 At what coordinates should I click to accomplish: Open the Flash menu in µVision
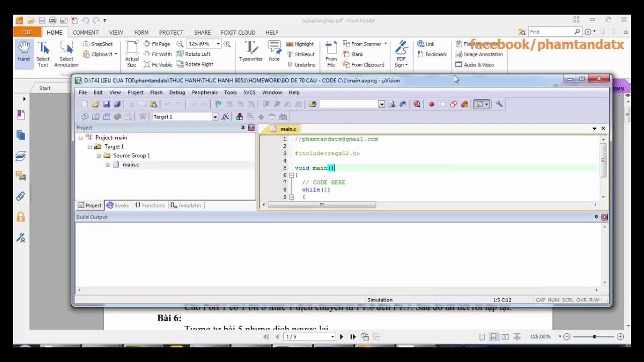[x=156, y=93]
